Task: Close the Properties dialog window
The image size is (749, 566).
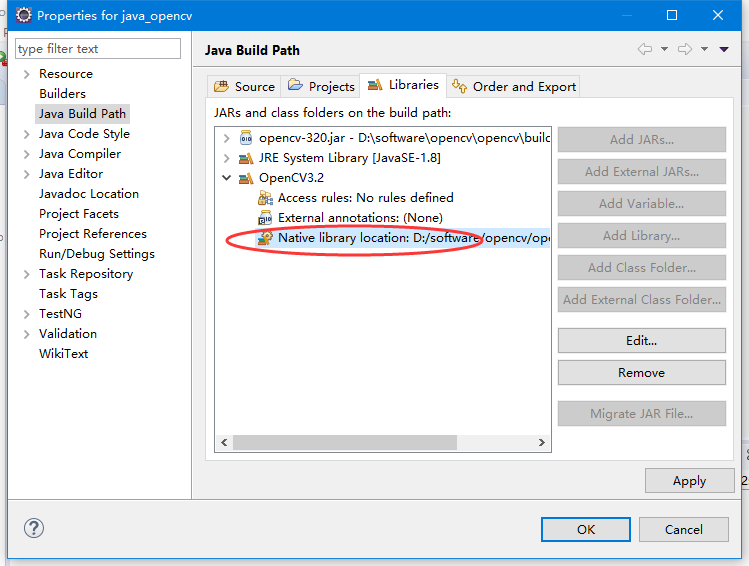Action: [717, 15]
